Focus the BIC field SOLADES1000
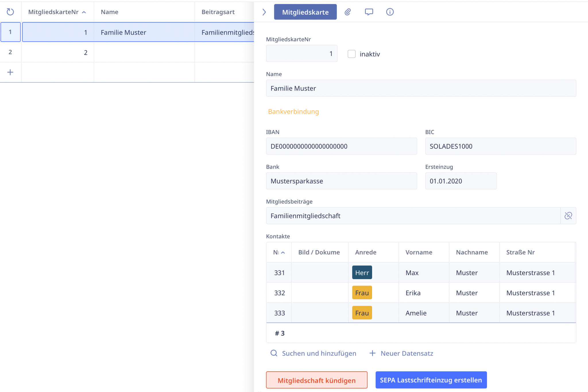The width and height of the screenshot is (588, 392). (x=500, y=146)
